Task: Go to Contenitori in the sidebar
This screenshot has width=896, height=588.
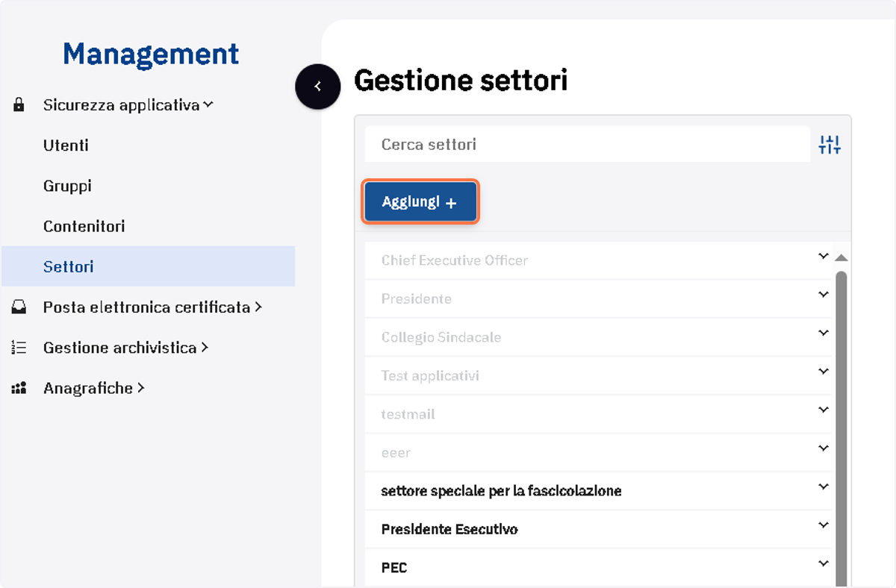Action: pyautogui.click(x=84, y=226)
